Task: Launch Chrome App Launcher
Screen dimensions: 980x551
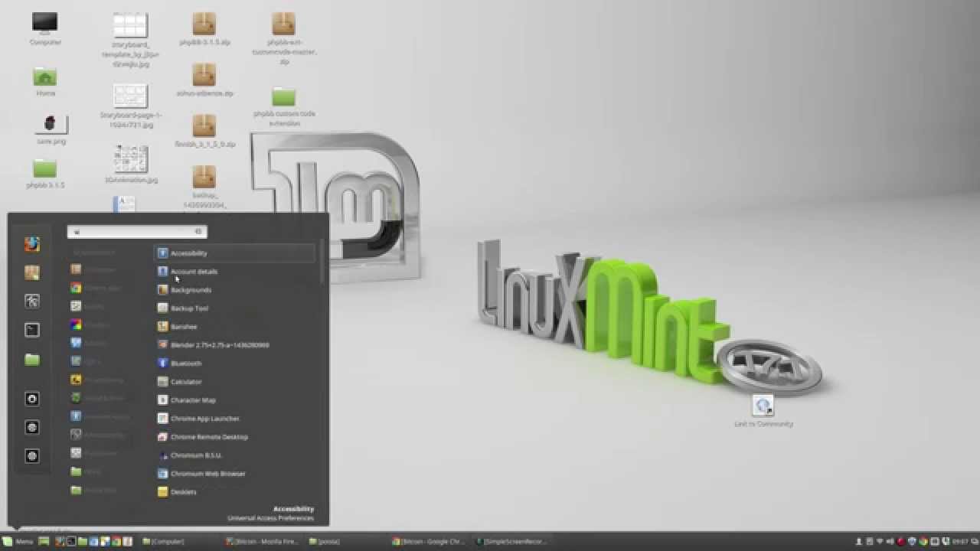Action: 234,418
